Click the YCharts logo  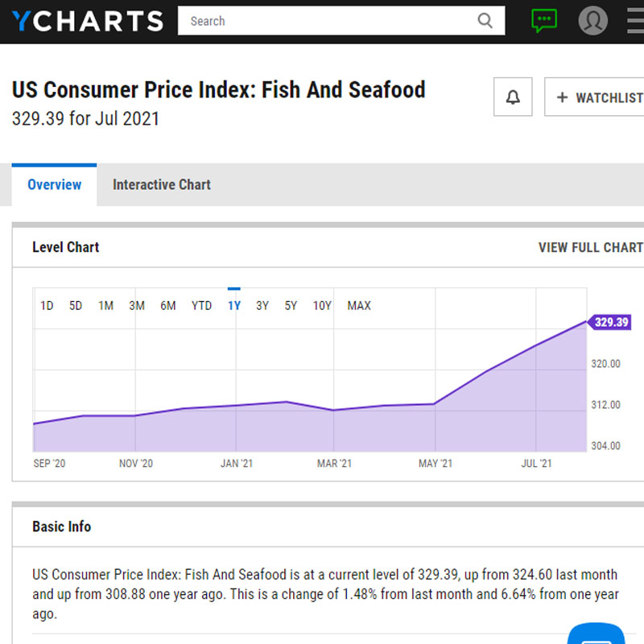click(x=87, y=21)
